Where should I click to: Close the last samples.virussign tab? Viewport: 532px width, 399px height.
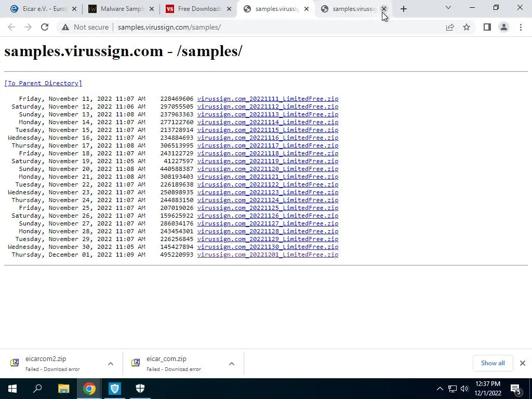click(x=384, y=9)
